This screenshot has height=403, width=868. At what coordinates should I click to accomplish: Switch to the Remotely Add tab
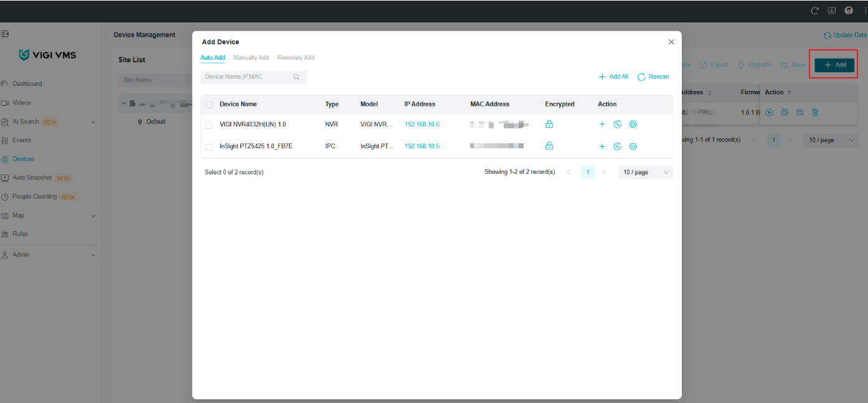[296, 58]
